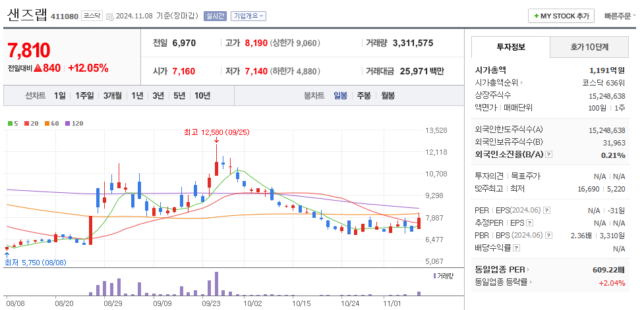Click the help icon next to PER EPS(2024.06)

point(546,211)
